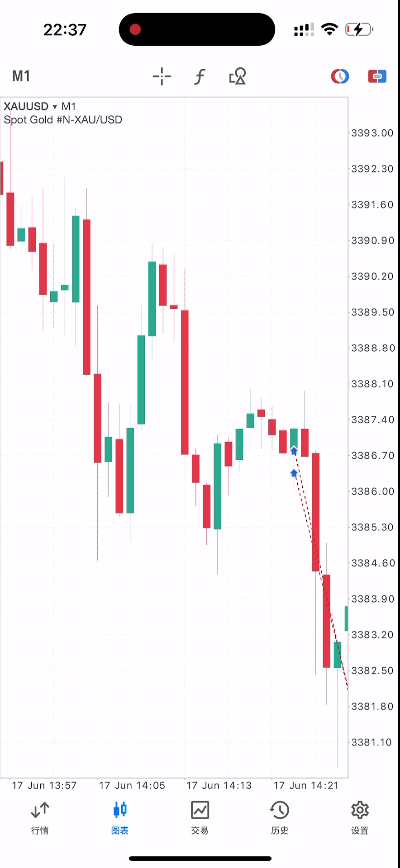This screenshot has width=400, height=868.
Task: Expand the XAUUSD symbol dropdown arrow
Action: (55, 107)
